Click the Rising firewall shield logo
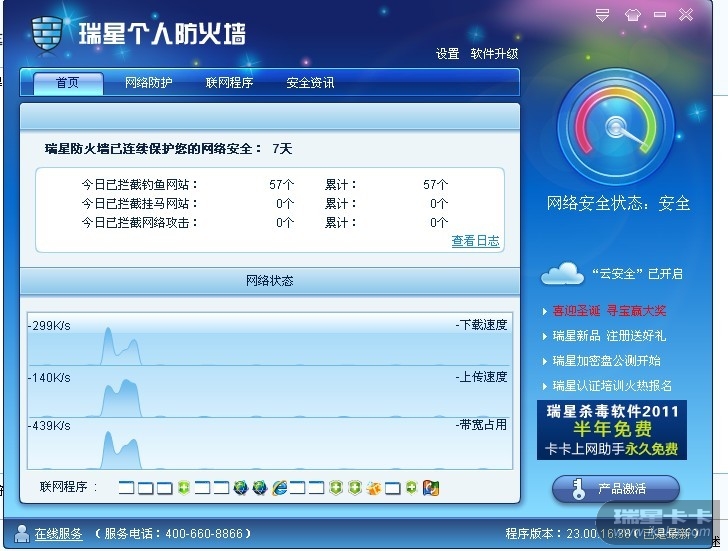Image resolution: width=728 pixels, height=551 pixels. tap(47, 34)
